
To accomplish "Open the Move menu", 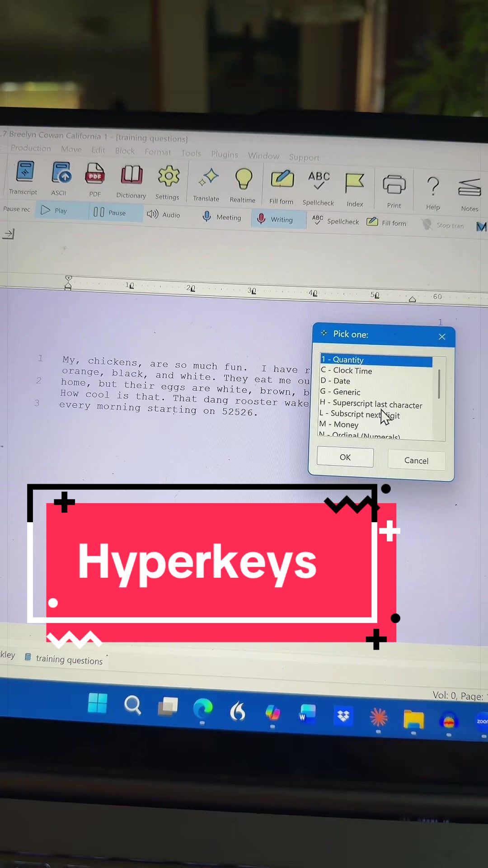I will click(x=71, y=149).
